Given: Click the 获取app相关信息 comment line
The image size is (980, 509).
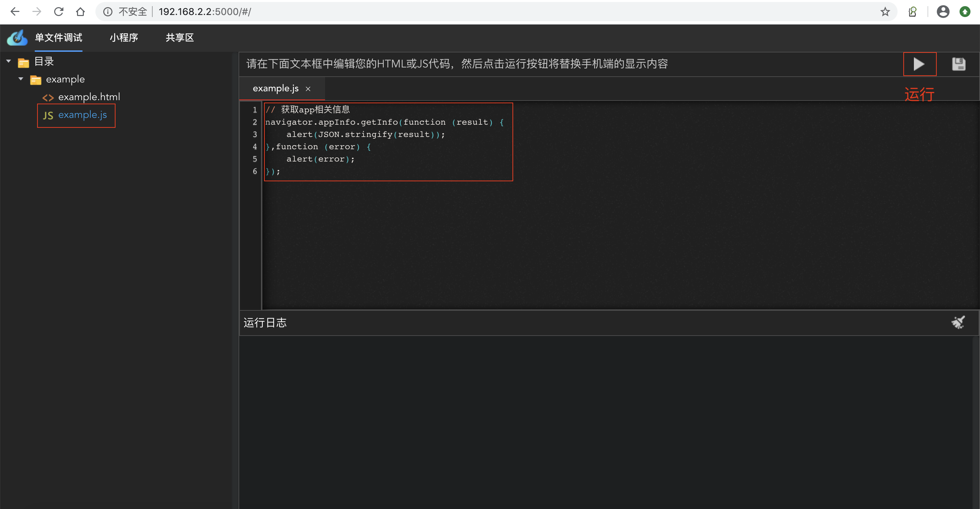Looking at the screenshot, I should [307, 110].
